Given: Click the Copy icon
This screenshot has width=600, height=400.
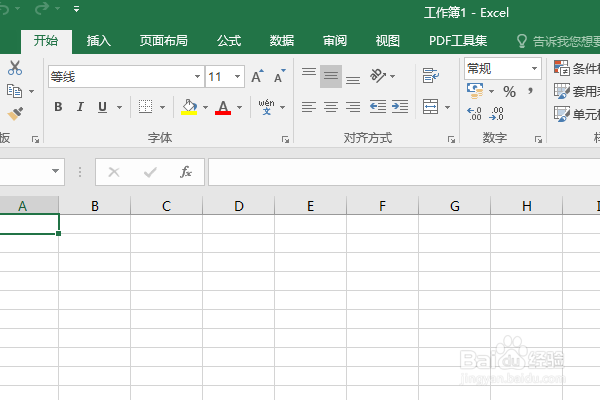Looking at the screenshot, I should point(15,91).
